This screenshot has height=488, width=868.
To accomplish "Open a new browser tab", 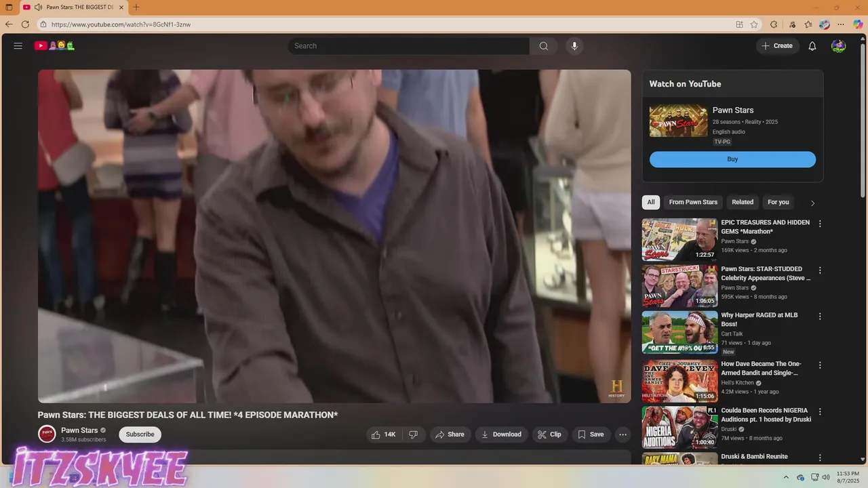I will [136, 7].
